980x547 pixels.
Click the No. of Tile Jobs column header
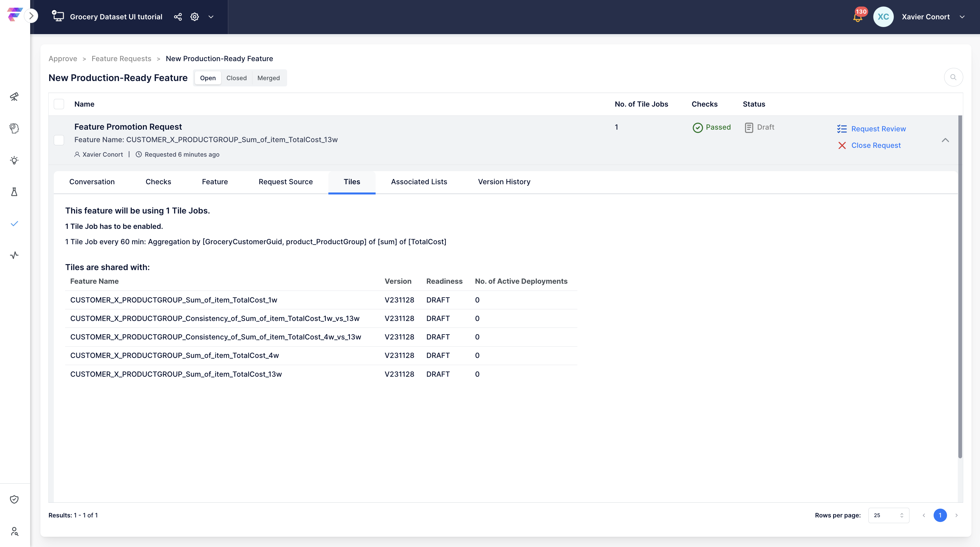pos(641,104)
